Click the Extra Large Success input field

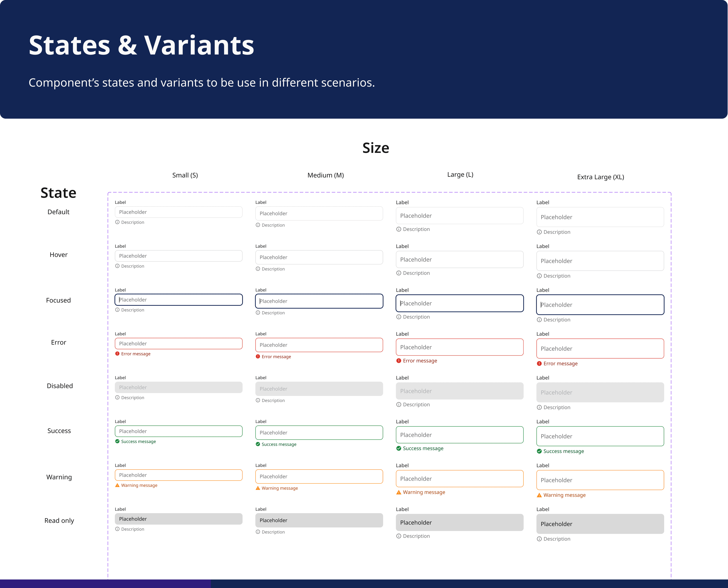pos(600,436)
